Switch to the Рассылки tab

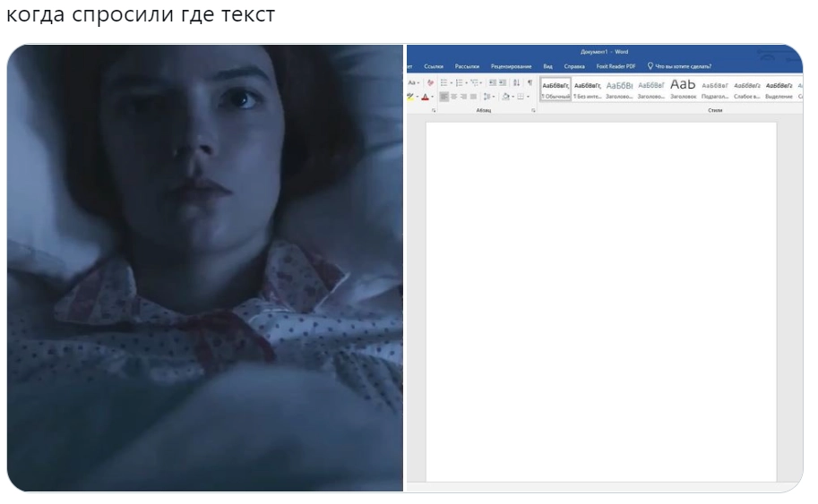tap(467, 66)
